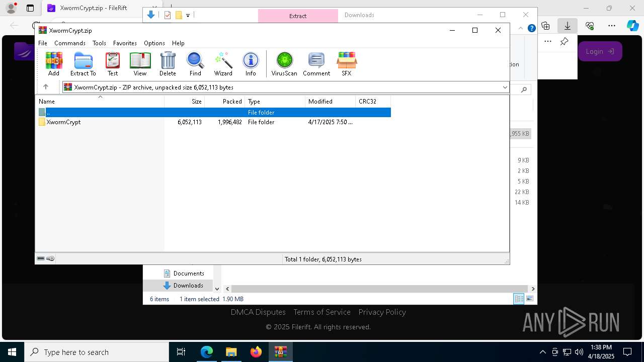This screenshot has width=644, height=362.
Task: Switch Explorer to details view icon
Action: [x=519, y=299]
